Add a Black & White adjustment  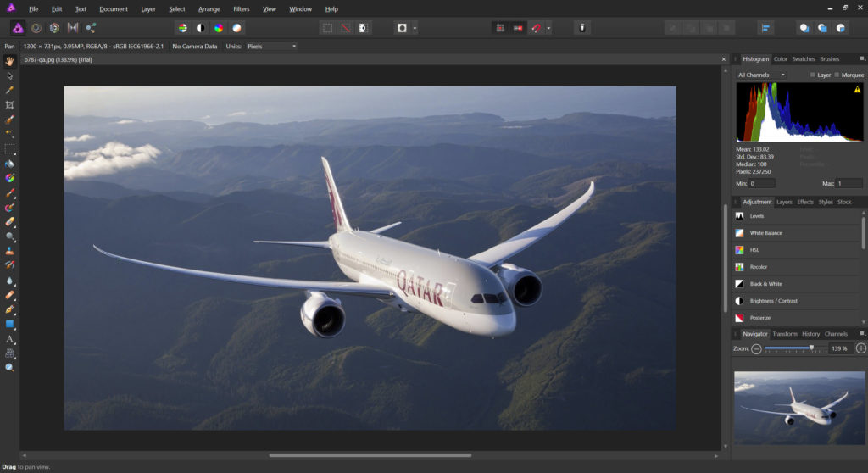pos(797,284)
